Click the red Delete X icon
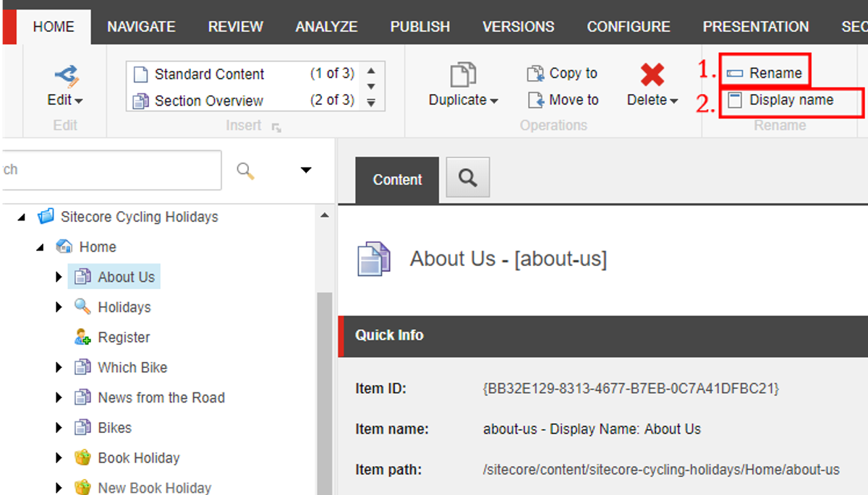 pyautogui.click(x=652, y=74)
